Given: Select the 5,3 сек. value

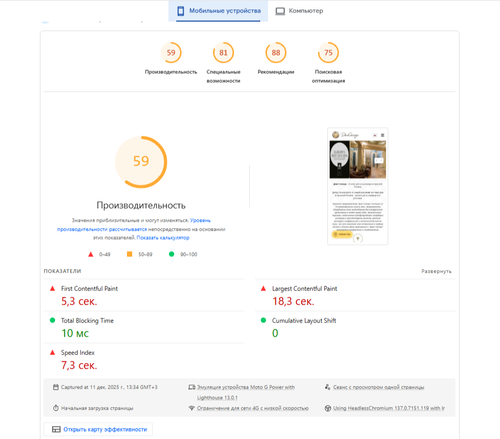Looking at the screenshot, I should click(79, 301).
